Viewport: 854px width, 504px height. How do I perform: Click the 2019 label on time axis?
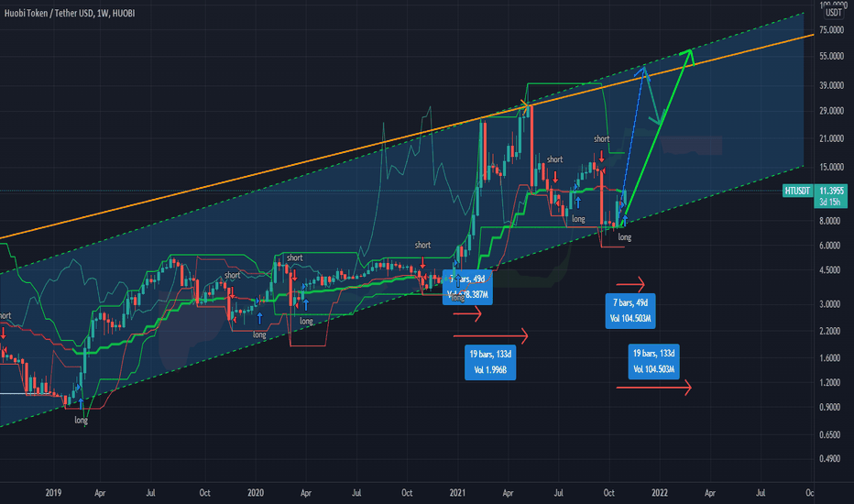coord(53,493)
